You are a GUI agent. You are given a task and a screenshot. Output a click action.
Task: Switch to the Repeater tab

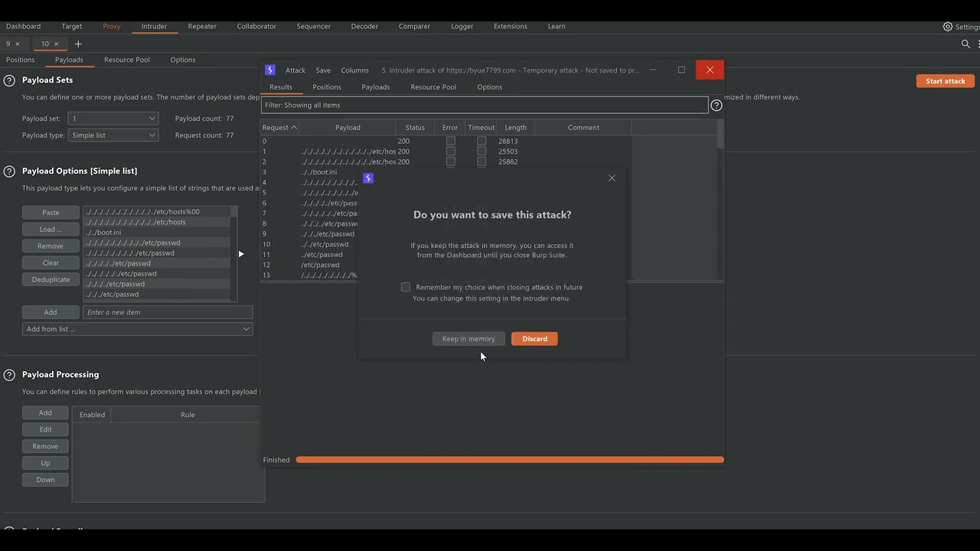[202, 27]
